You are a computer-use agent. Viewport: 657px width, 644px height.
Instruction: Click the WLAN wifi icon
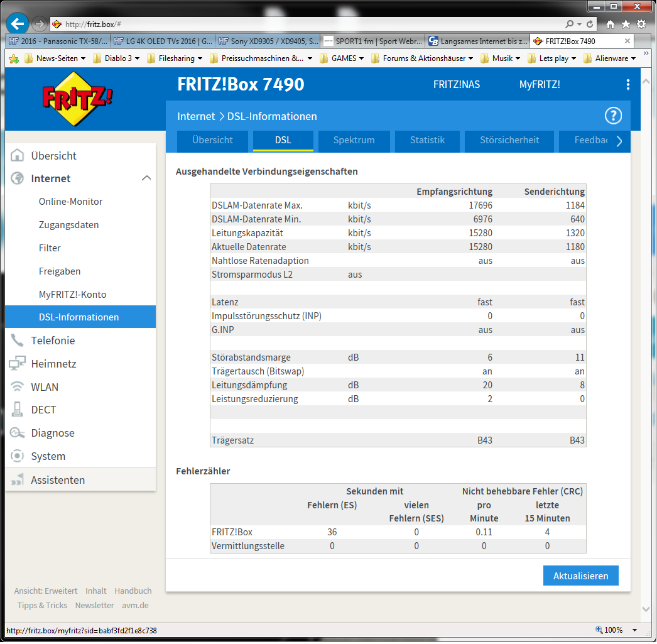tap(17, 387)
